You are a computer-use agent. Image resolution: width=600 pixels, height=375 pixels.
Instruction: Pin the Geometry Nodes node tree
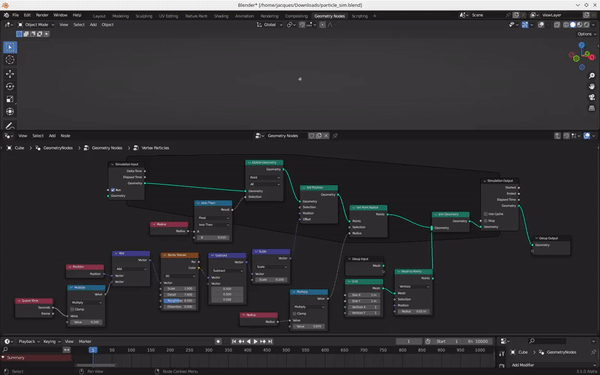[335, 135]
